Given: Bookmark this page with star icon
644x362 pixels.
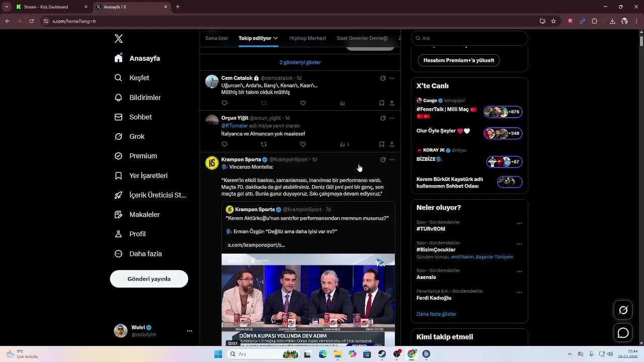Looking at the screenshot, I should click(x=553, y=21).
